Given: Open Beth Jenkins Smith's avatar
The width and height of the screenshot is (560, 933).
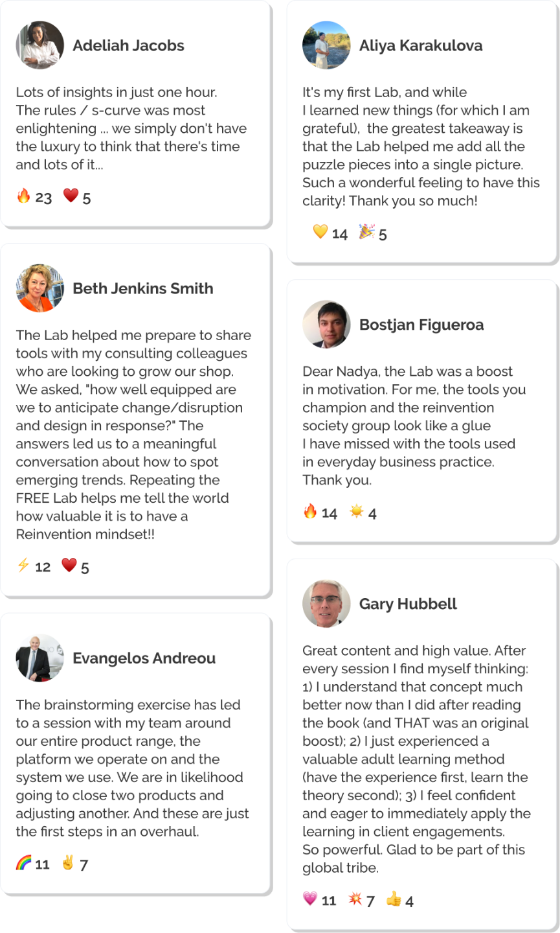Looking at the screenshot, I should (x=40, y=288).
